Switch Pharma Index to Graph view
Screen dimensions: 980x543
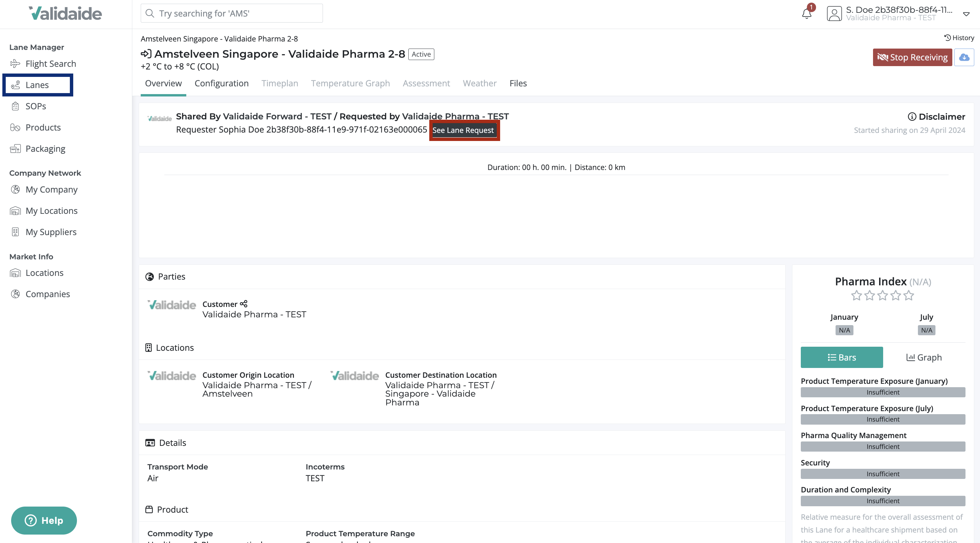pos(924,358)
